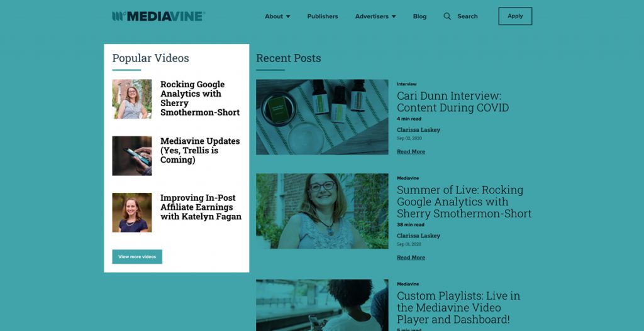Open Mediavine Updates Trellis video title
This screenshot has height=331, width=644.
point(200,150)
